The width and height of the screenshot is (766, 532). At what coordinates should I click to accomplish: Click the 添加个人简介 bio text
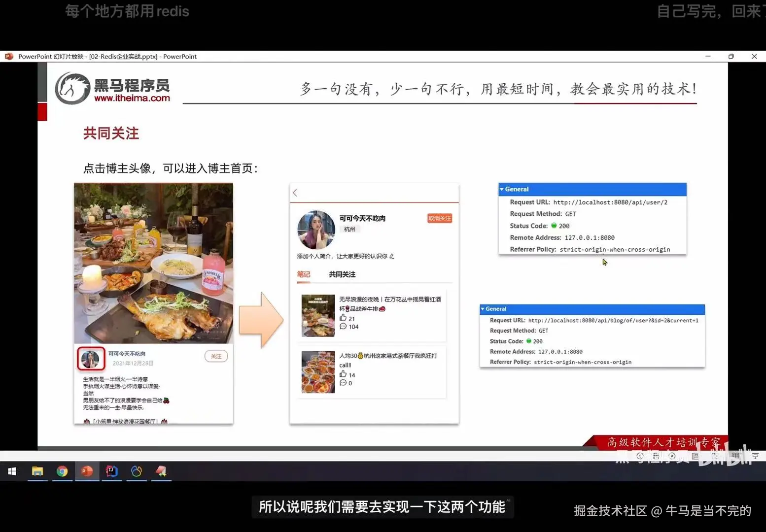(342, 256)
